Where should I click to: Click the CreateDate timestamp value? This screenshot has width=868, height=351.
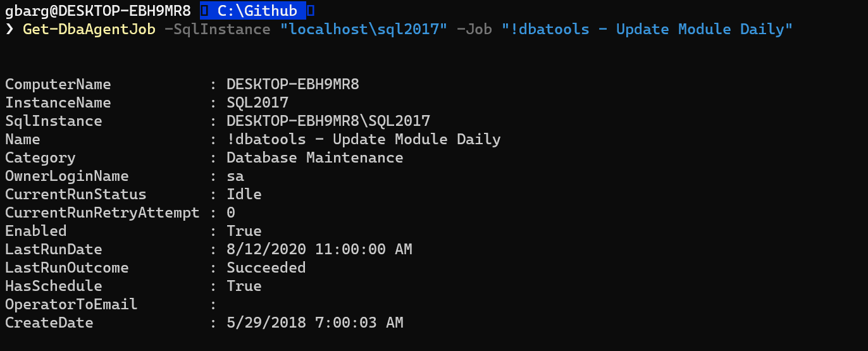315,323
